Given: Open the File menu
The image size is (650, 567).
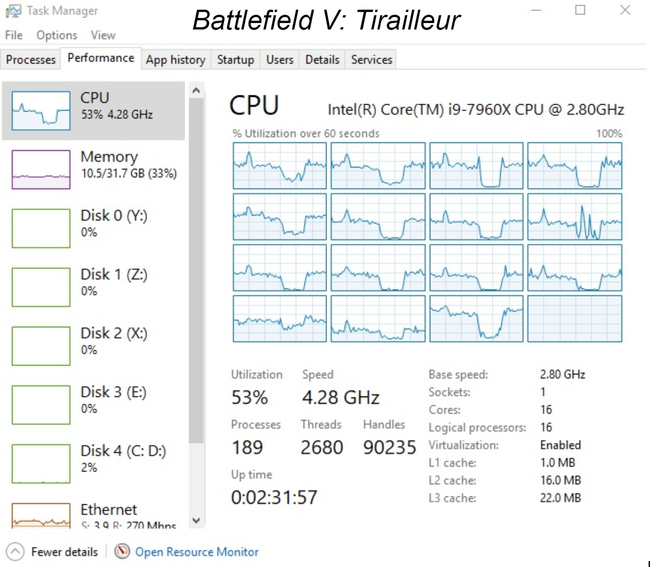Looking at the screenshot, I should point(14,35).
